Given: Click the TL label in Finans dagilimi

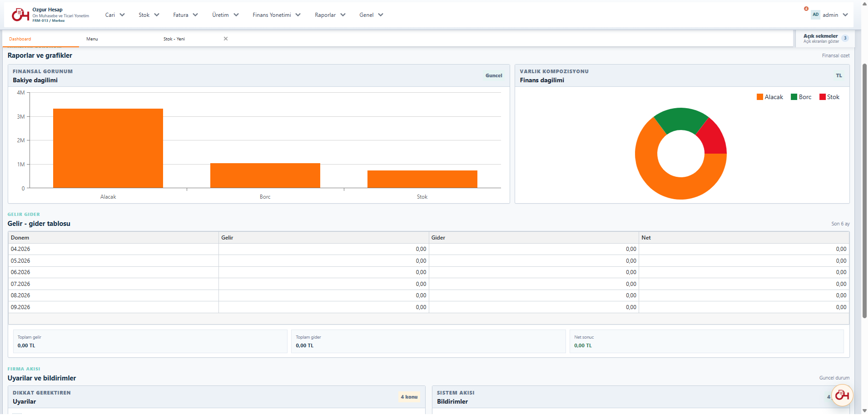Looking at the screenshot, I should pyautogui.click(x=839, y=75).
